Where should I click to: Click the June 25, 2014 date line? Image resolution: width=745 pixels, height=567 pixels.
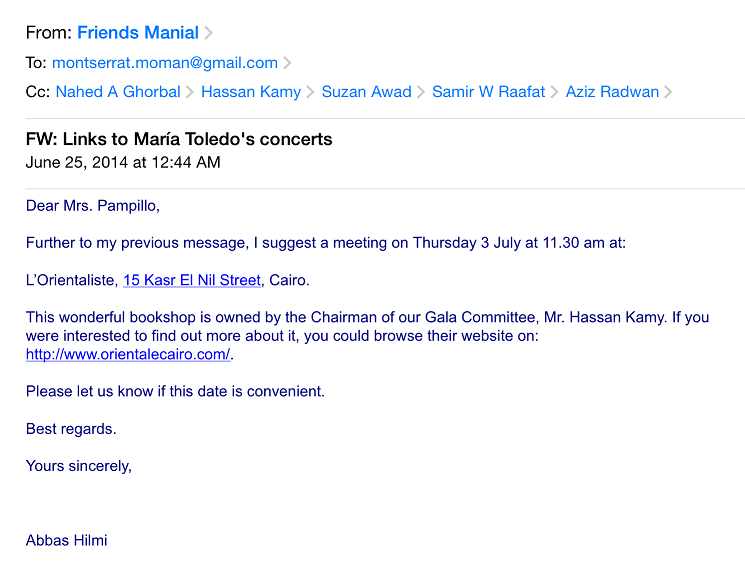[123, 163]
